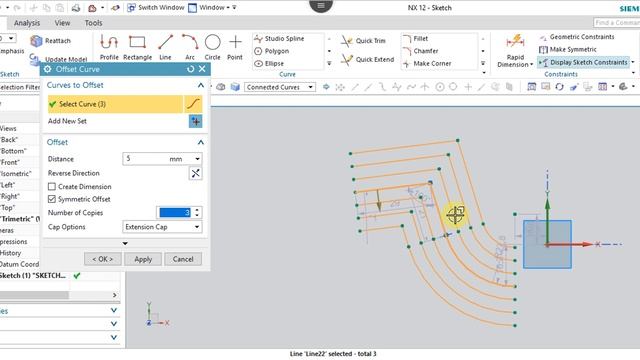Screen dimensions: 640x360
Task: Select the "Top" view entry
Action: tap(8, 208)
